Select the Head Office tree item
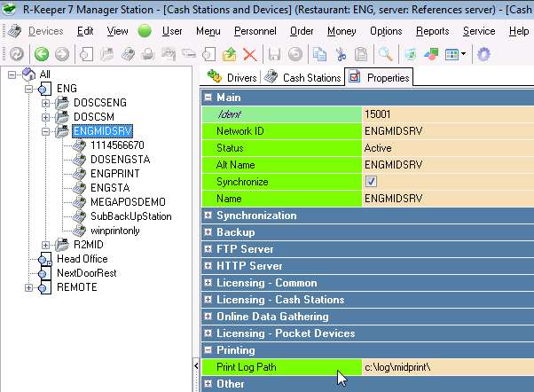 (82, 259)
